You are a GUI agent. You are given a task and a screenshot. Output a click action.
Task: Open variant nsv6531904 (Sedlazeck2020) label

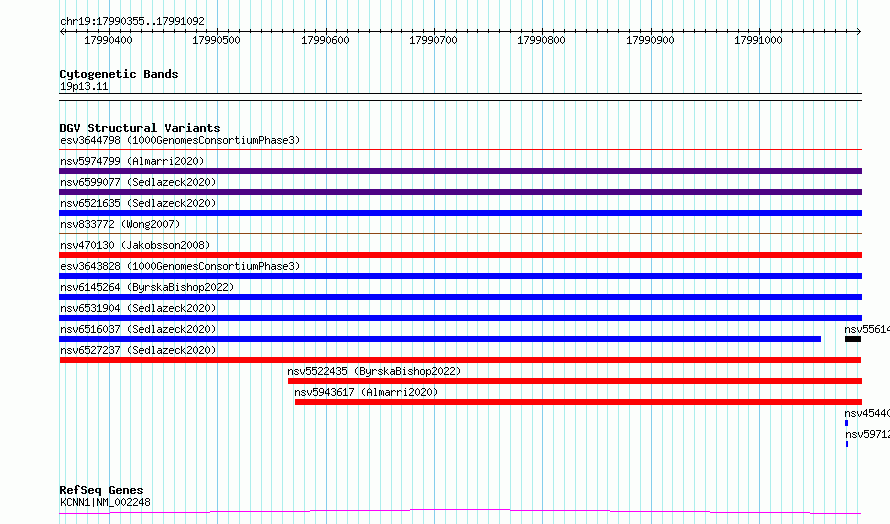138,308
